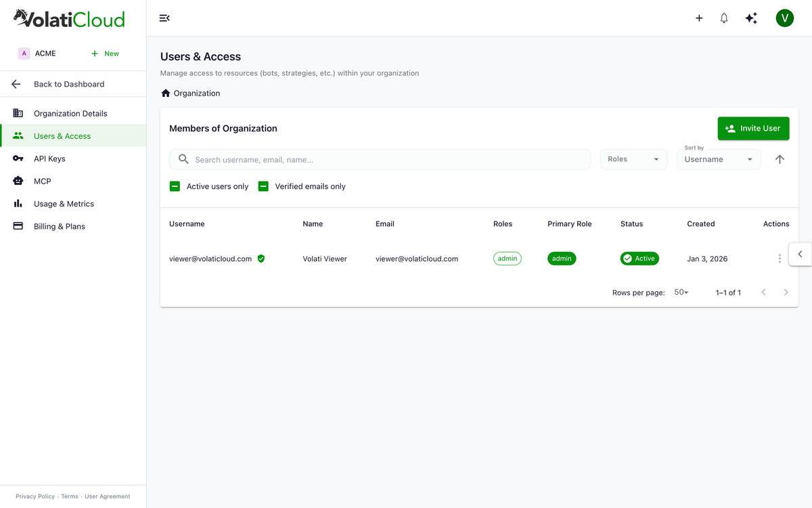Click the API Keys key icon
Image resolution: width=812 pixels, height=508 pixels.
(18, 158)
